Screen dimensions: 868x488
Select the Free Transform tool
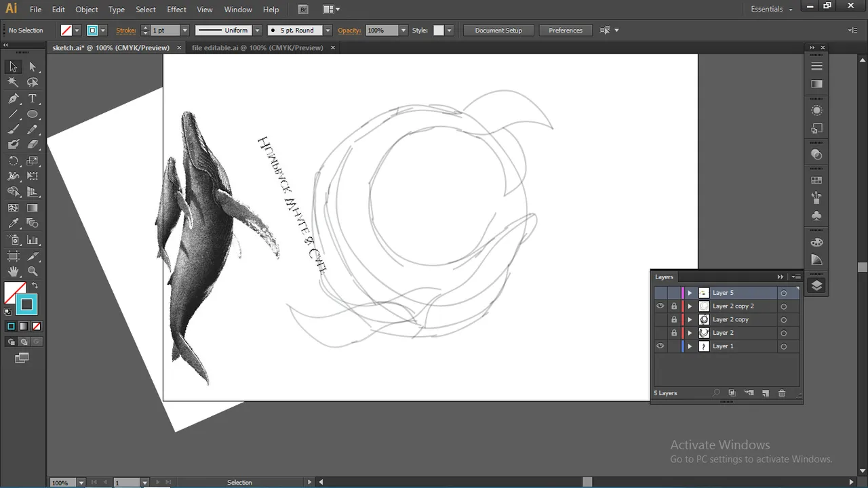click(33, 176)
